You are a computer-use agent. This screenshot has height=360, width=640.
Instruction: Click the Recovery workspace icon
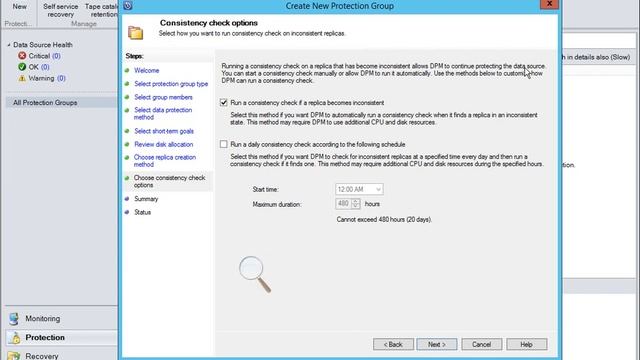click(x=14, y=356)
